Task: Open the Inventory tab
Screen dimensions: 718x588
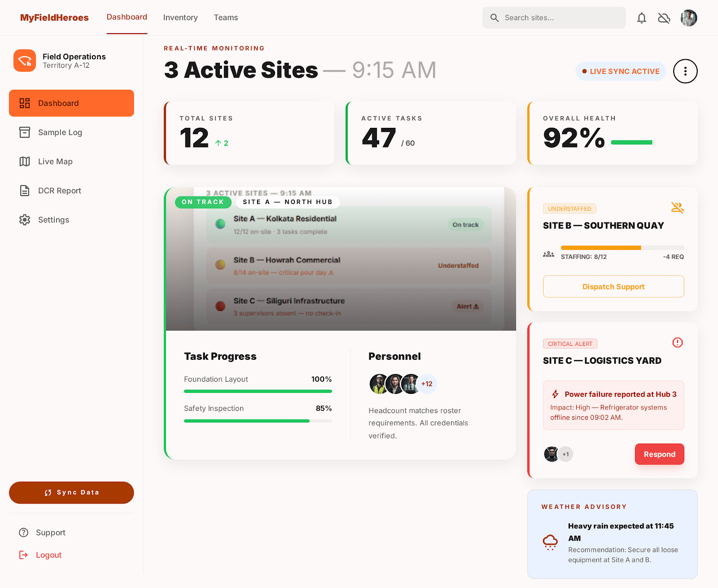Action: pos(180,17)
